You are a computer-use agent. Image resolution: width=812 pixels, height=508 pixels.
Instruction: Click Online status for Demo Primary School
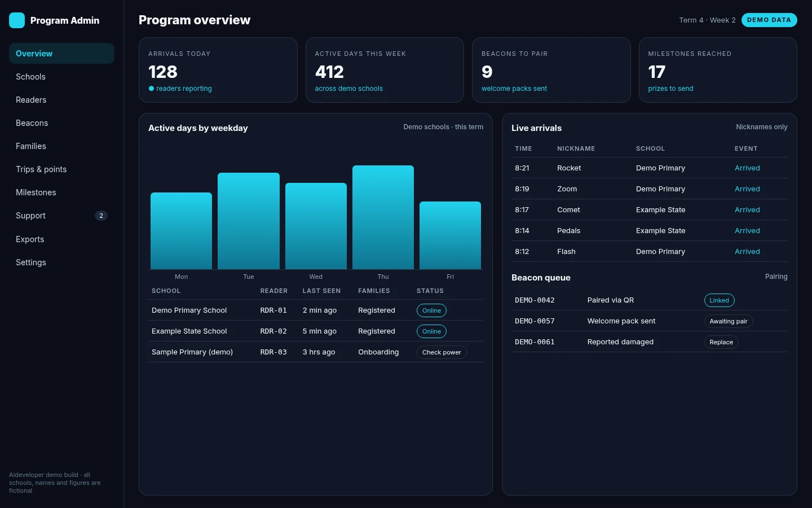click(431, 310)
